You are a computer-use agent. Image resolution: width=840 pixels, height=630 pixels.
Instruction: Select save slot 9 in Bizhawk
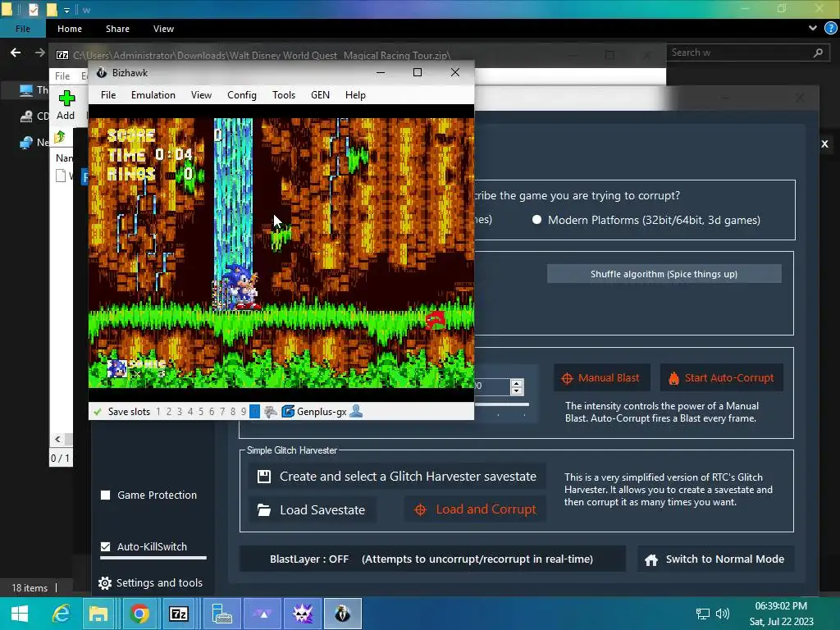(243, 412)
